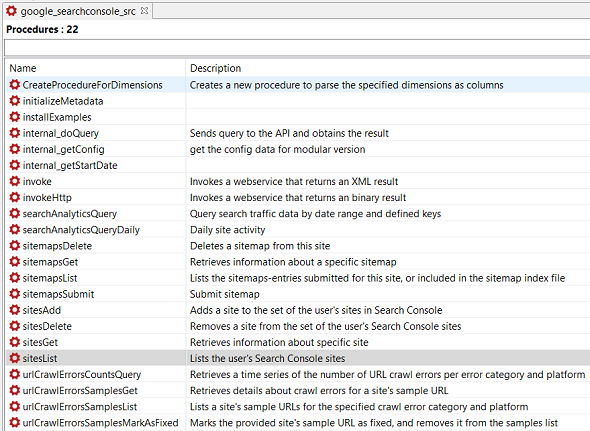Click the gear icon beside internal_doQuery
The image size is (590, 431).
(14, 133)
